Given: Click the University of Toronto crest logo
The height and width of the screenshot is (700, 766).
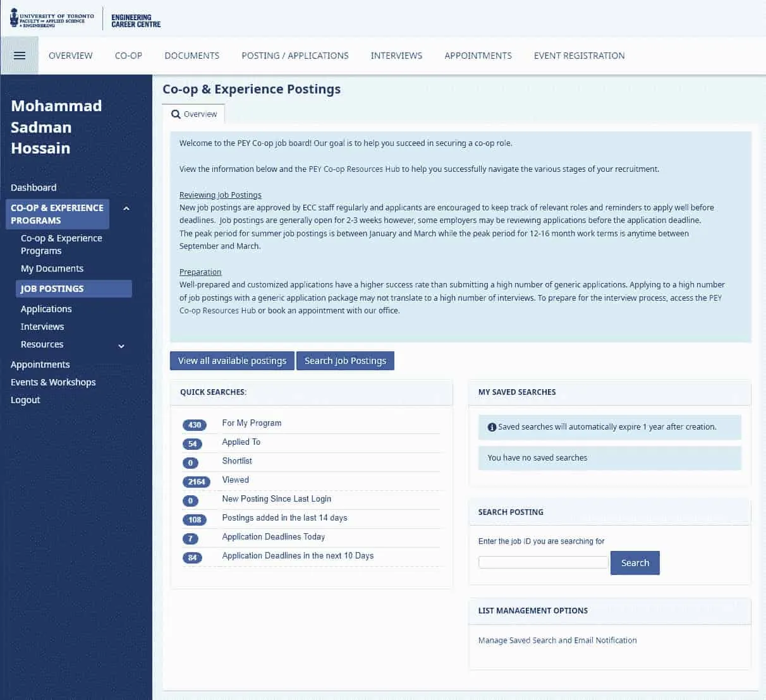Looking at the screenshot, I should coord(14,18).
